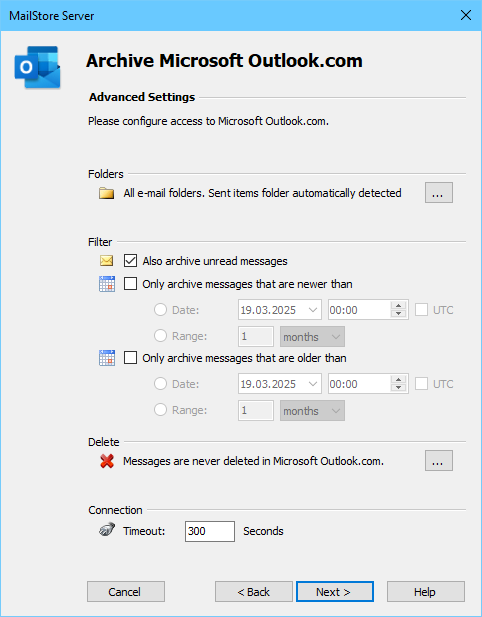Open the folder selection ellipsis button

point(439,192)
